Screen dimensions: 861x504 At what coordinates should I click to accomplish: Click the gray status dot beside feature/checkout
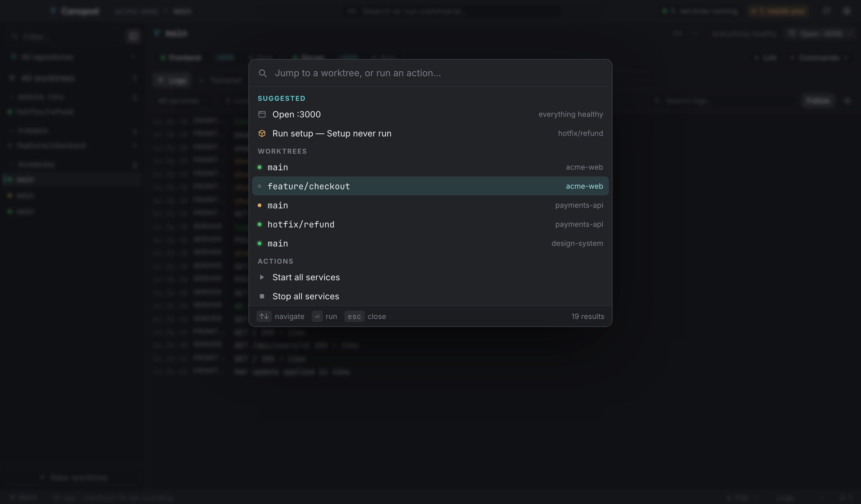pos(259,186)
